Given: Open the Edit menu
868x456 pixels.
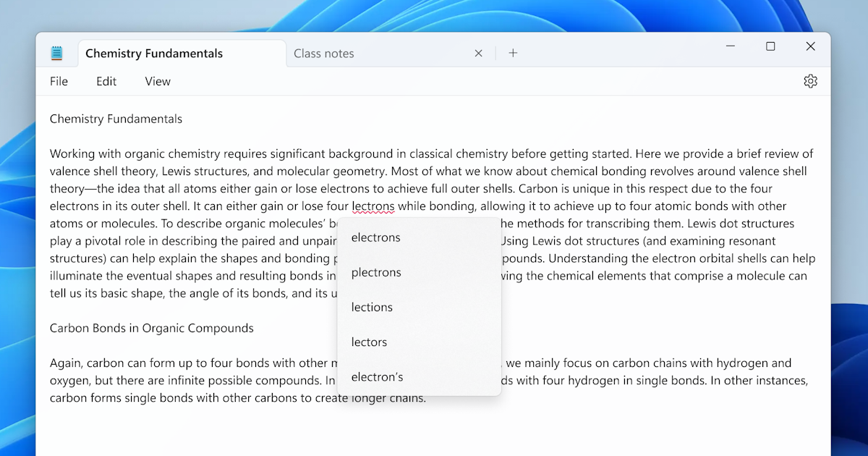Looking at the screenshot, I should pyautogui.click(x=106, y=81).
